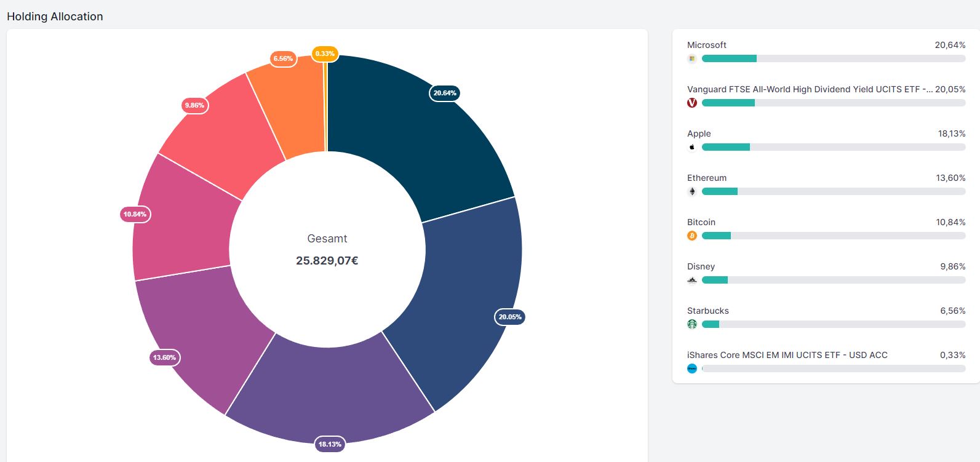Click the Bitcoin logo icon
Viewport: 980px width, 462px height.
point(692,236)
